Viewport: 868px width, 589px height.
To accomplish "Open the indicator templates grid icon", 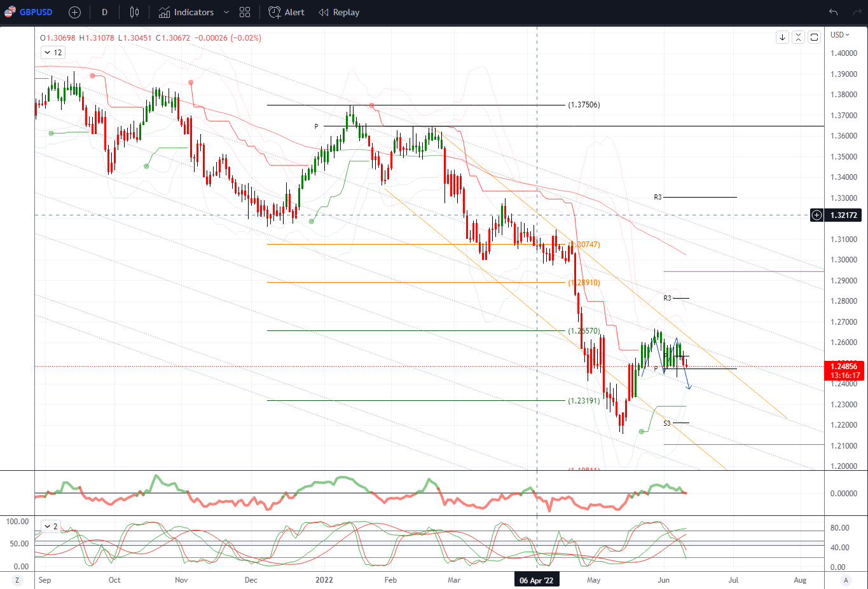I will tap(245, 12).
